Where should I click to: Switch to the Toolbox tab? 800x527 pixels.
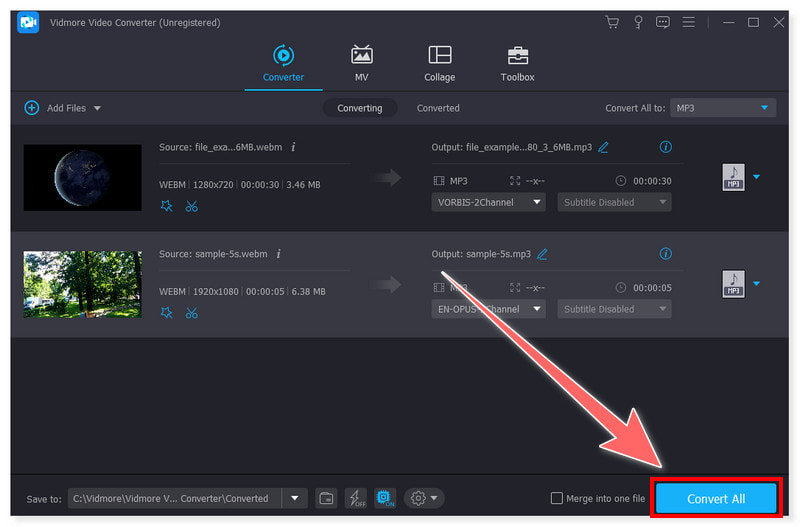pyautogui.click(x=517, y=63)
